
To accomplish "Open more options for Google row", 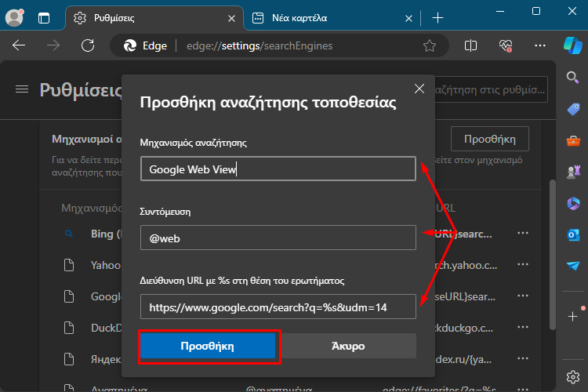I will (523, 296).
